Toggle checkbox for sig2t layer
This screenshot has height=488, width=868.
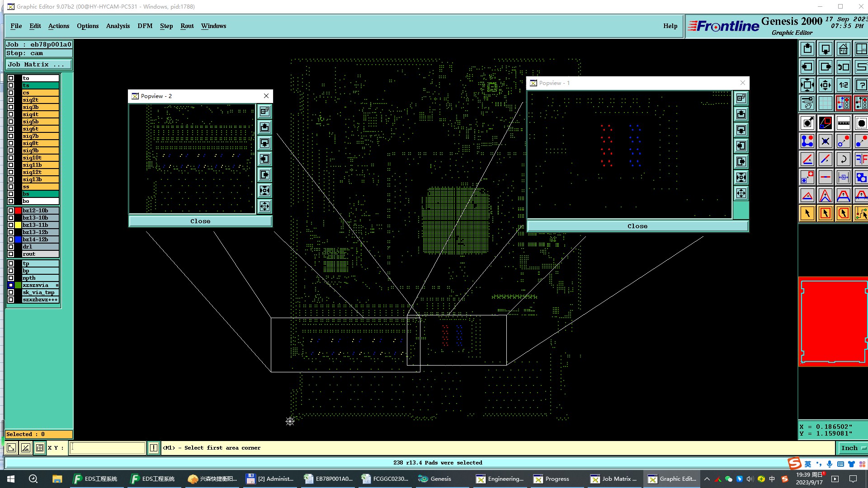11,100
